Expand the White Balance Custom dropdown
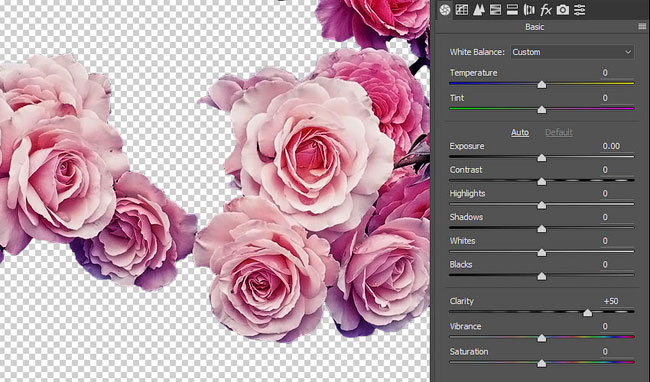650x382 pixels. coord(572,52)
